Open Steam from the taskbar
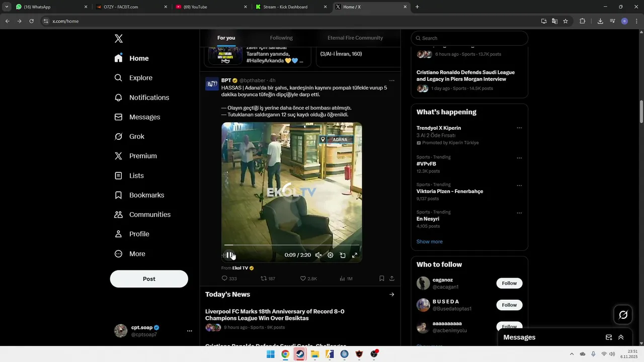The width and height of the screenshot is (644, 362). (x=300, y=354)
